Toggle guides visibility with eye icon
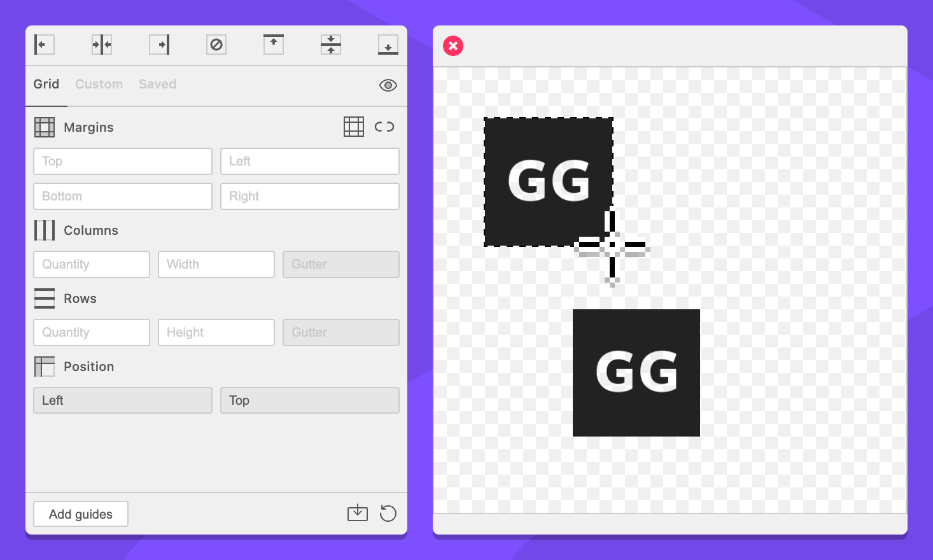The width and height of the screenshot is (933, 560). click(388, 85)
